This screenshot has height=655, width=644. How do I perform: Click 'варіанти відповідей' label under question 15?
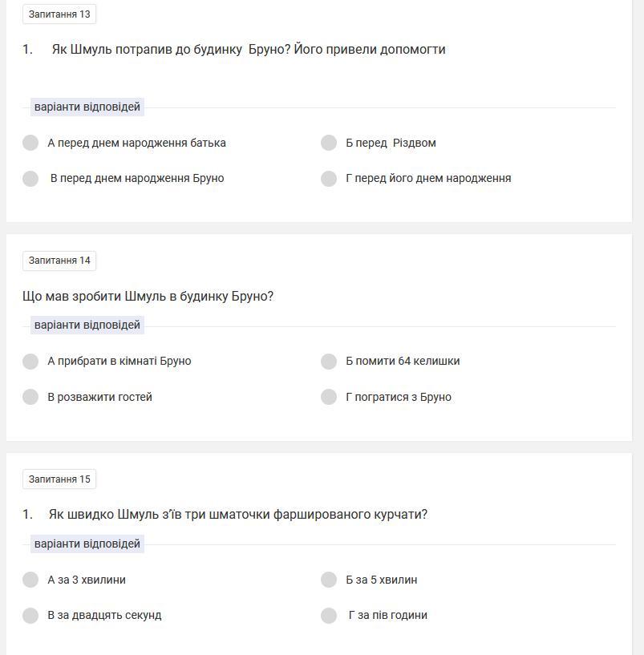tap(87, 544)
